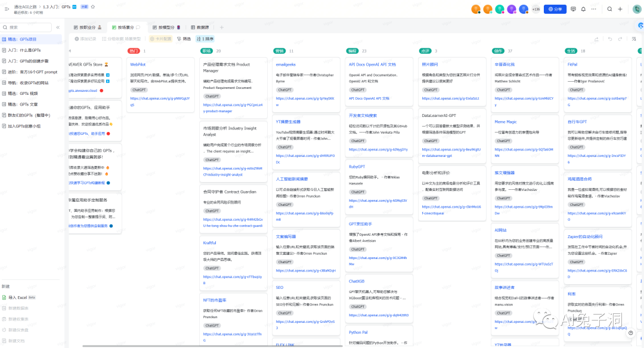
Task: Click the 热门 red column header tag
Action: [x=134, y=51]
